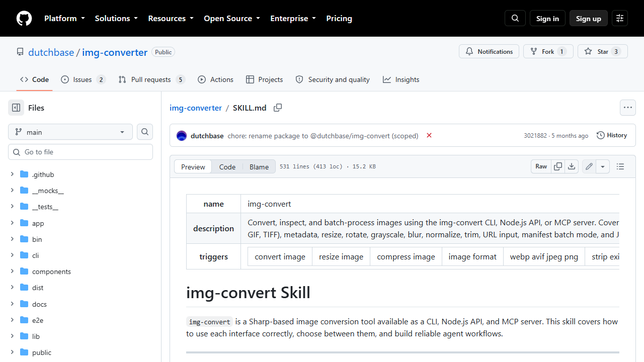Open commit History
The width and height of the screenshot is (644, 362).
[612, 135]
